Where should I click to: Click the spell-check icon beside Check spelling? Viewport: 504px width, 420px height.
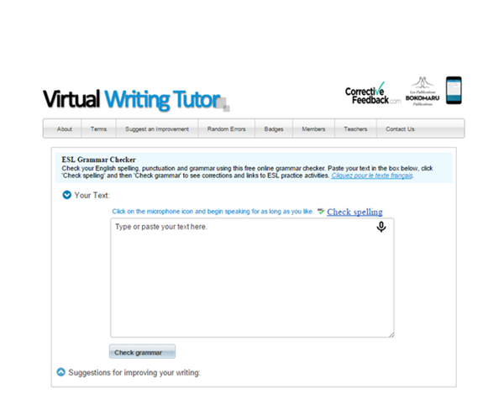pyautogui.click(x=321, y=211)
